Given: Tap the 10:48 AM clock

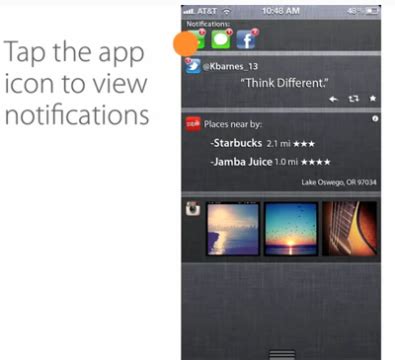Looking at the screenshot, I should pos(281,11).
